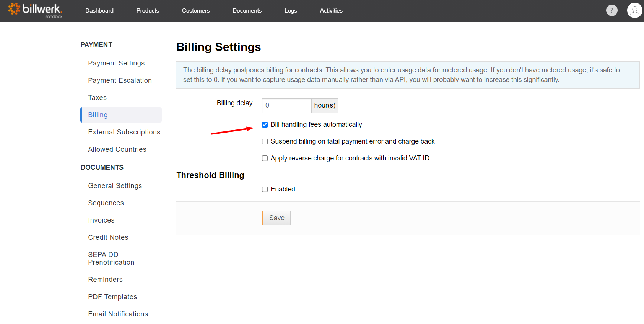Open Sequences settings

point(106,203)
